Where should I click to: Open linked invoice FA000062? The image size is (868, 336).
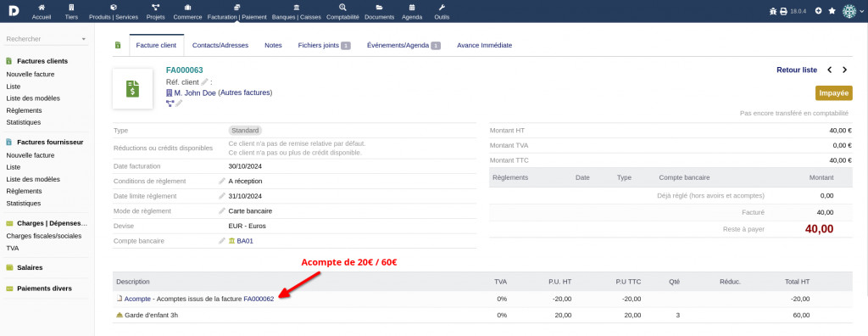(259, 299)
